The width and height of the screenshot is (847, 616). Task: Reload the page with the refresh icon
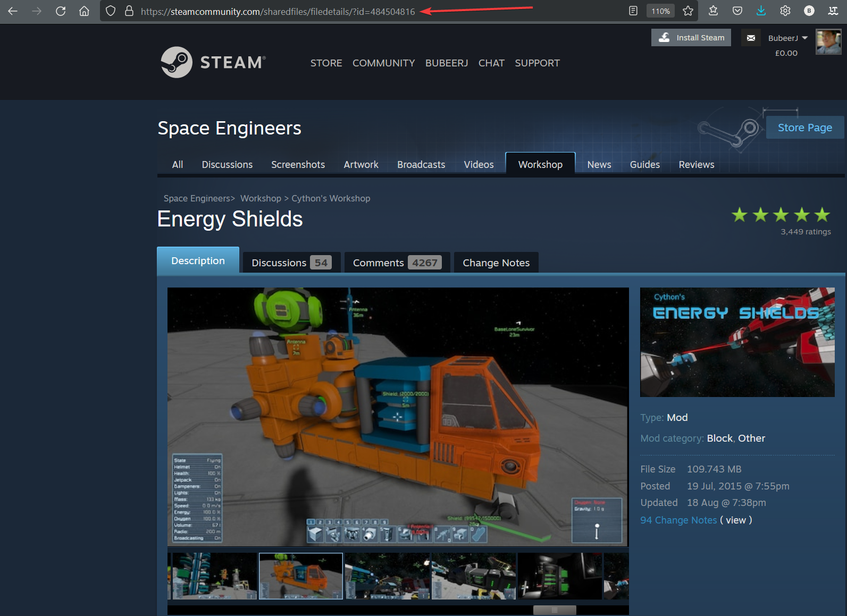pos(61,11)
